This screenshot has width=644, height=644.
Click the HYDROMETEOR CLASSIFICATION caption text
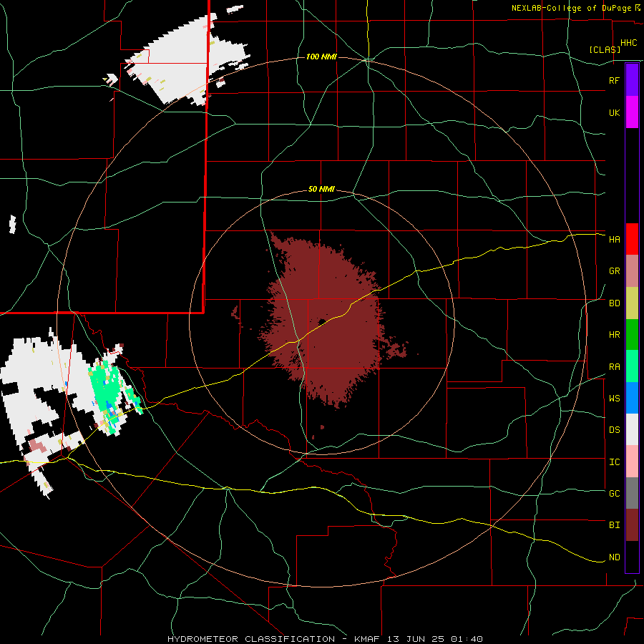coord(251,639)
